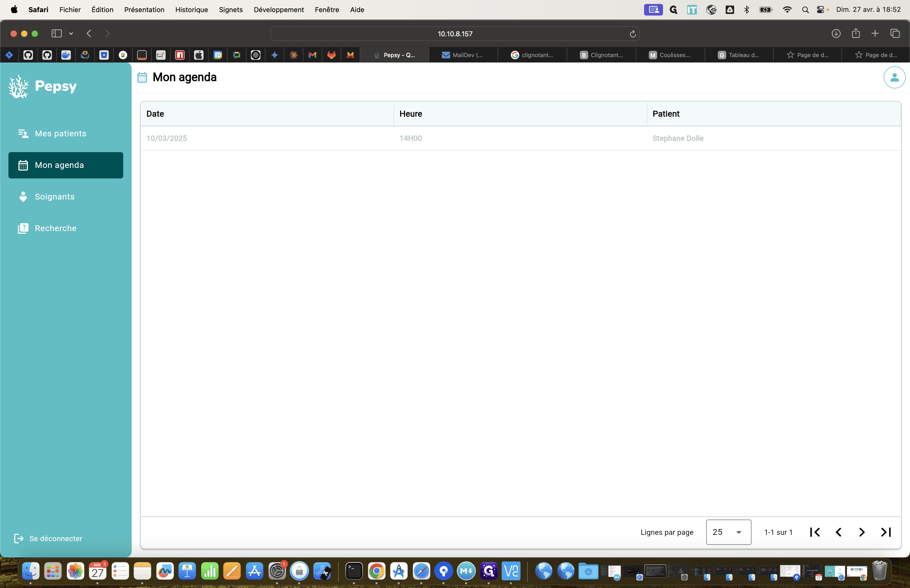
Task: Go to the first page of results
Action: [814, 532]
